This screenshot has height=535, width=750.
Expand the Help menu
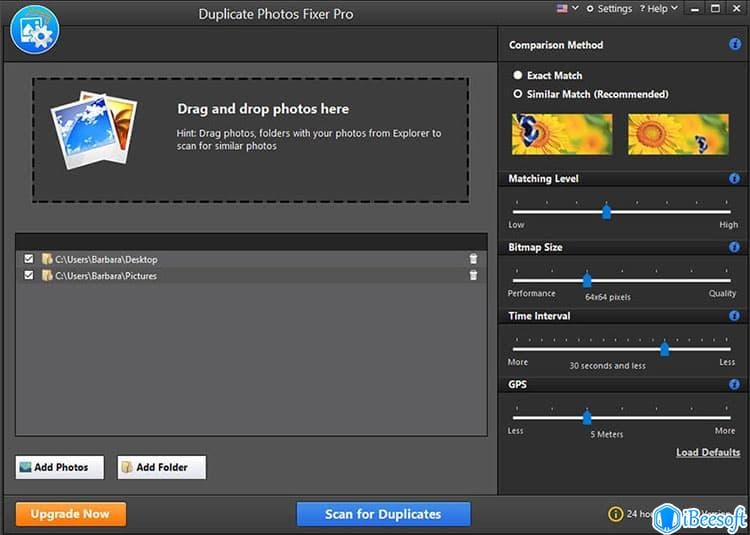pyautogui.click(x=659, y=9)
